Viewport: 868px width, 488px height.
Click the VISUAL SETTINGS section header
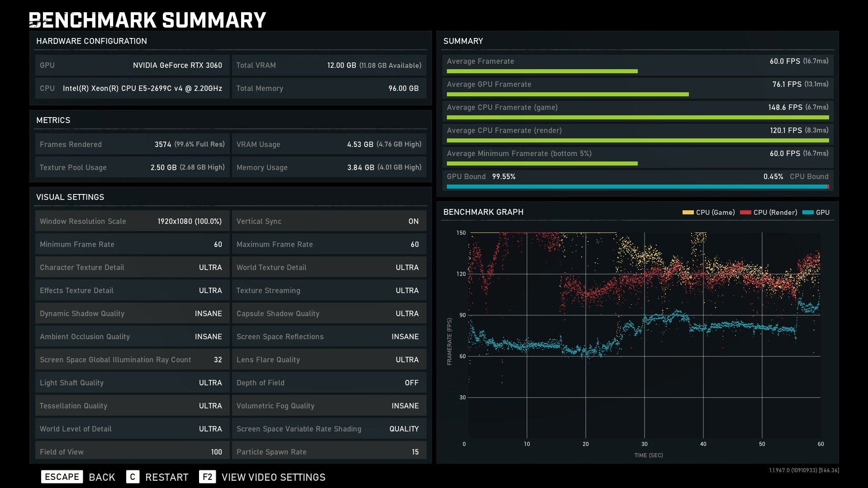[70, 197]
